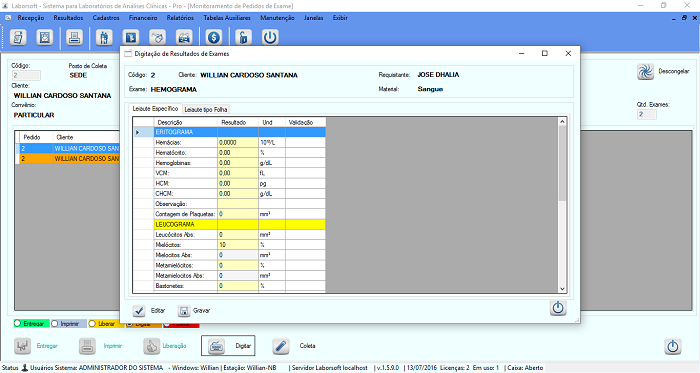Click the Editar label in dialog
This screenshot has width=700, height=373.
[158, 311]
